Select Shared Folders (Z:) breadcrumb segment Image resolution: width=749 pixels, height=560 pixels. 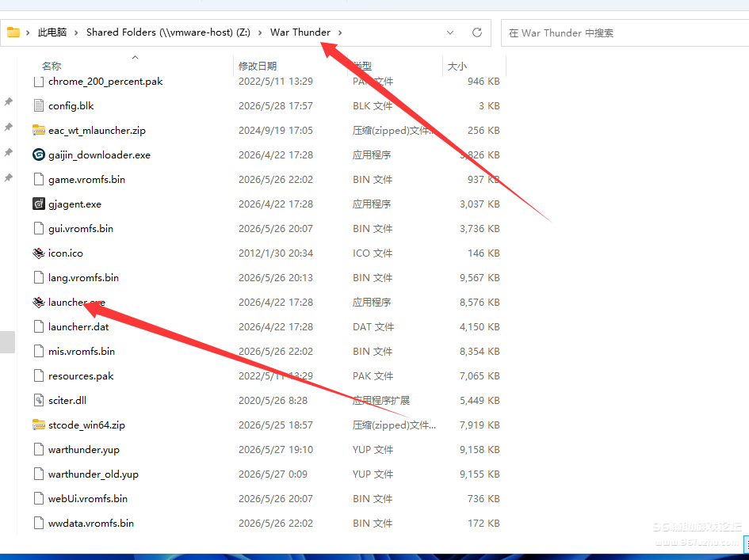tap(168, 32)
